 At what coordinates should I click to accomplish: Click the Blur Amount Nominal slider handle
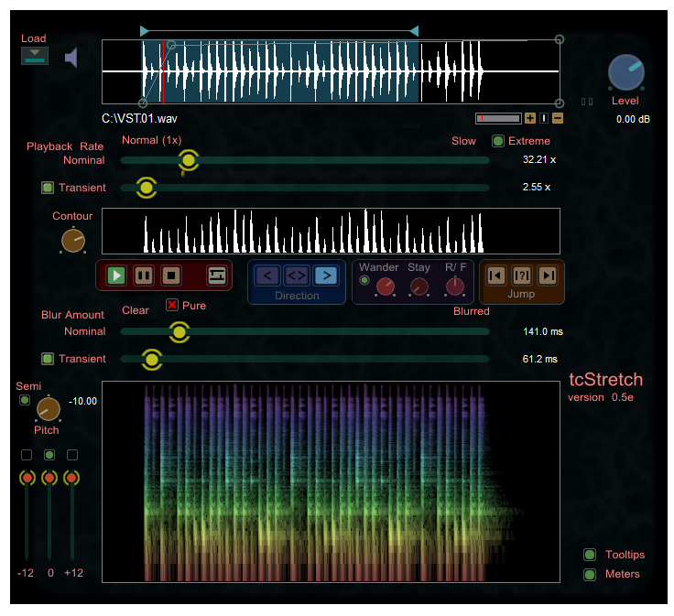coord(179,332)
